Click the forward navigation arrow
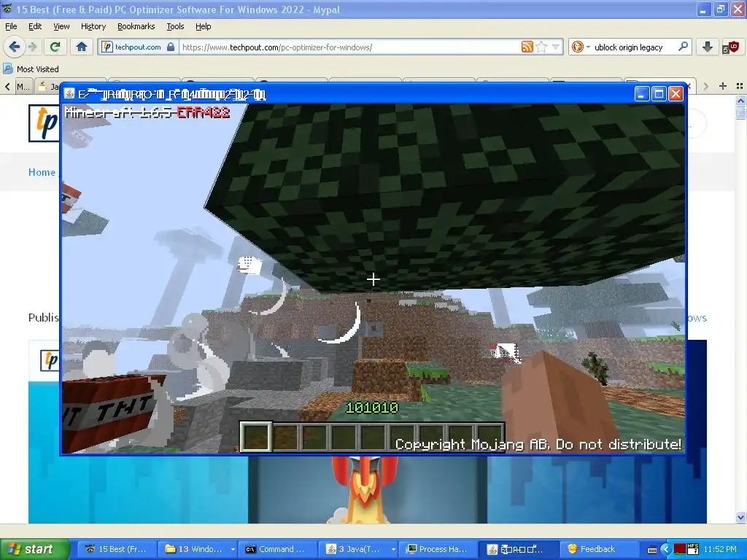The width and height of the screenshot is (747, 560). [x=32, y=47]
